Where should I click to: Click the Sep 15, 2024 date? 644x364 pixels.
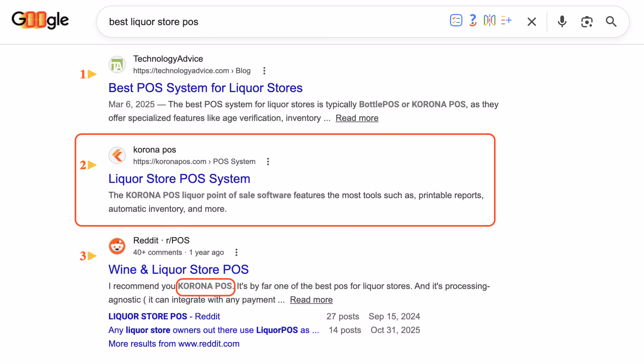point(394,316)
